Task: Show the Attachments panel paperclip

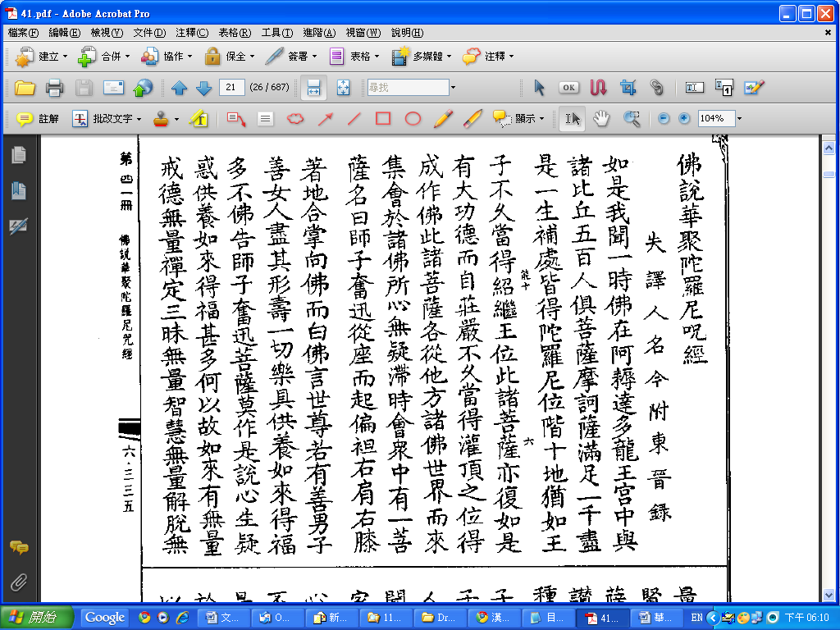Action: point(18,583)
